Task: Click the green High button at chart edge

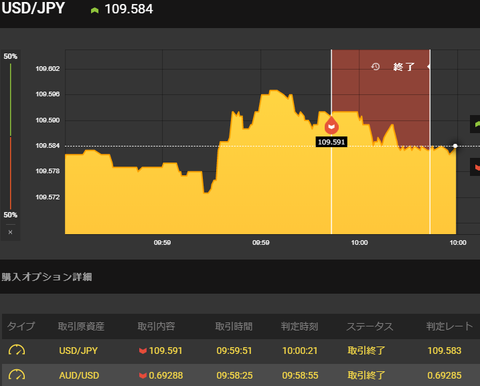Action: [475, 124]
